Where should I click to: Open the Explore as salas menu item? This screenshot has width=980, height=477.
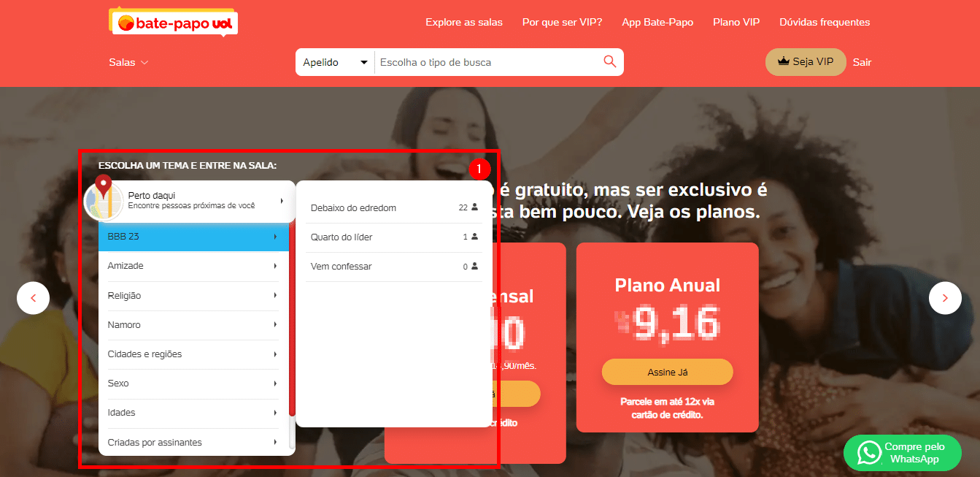click(x=464, y=22)
